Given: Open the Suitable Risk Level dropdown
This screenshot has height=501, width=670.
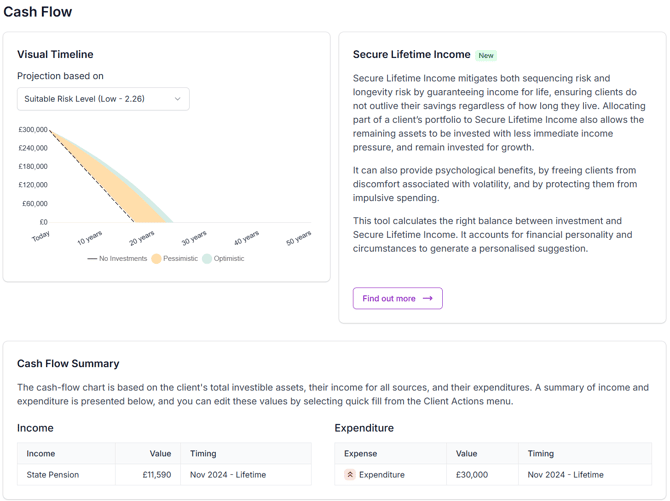Looking at the screenshot, I should click(x=103, y=99).
